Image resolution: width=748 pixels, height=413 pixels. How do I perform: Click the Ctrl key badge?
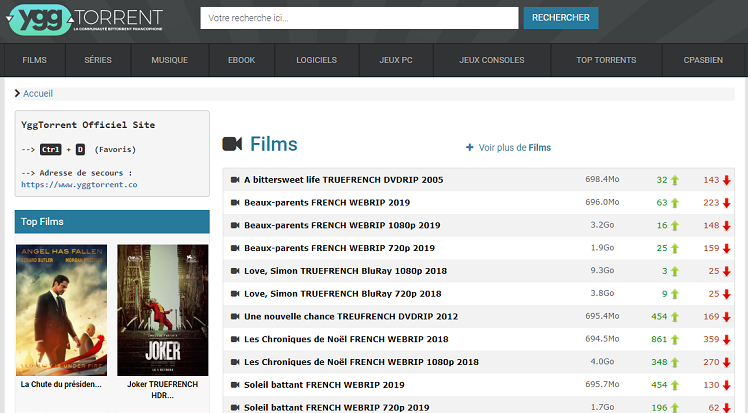point(51,150)
